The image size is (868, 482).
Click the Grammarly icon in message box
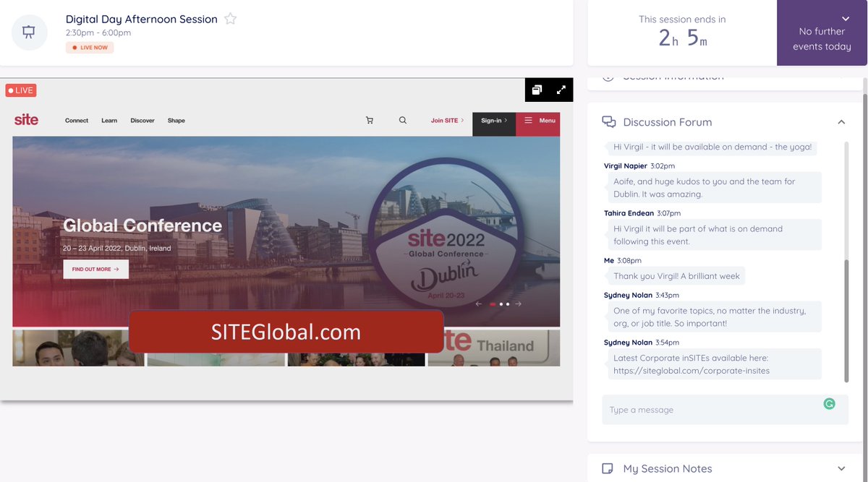[829, 404]
